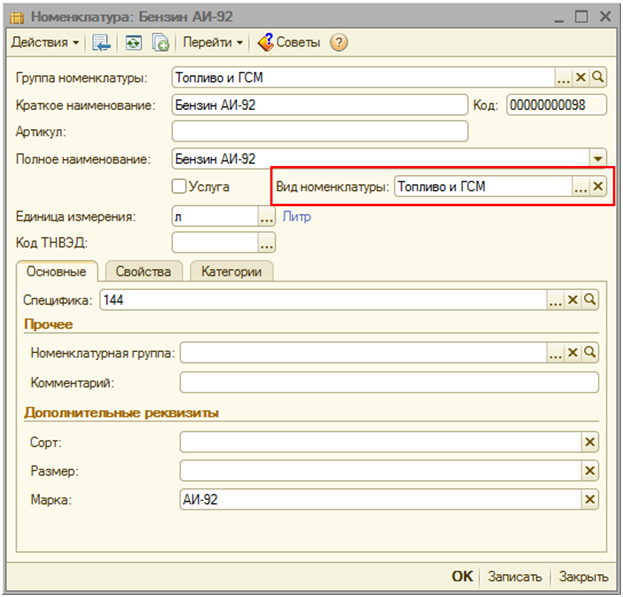The height and width of the screenshot is (597, 623).
Task: Expand the Полное наименование dropdown list
Action: coord(598,159)
